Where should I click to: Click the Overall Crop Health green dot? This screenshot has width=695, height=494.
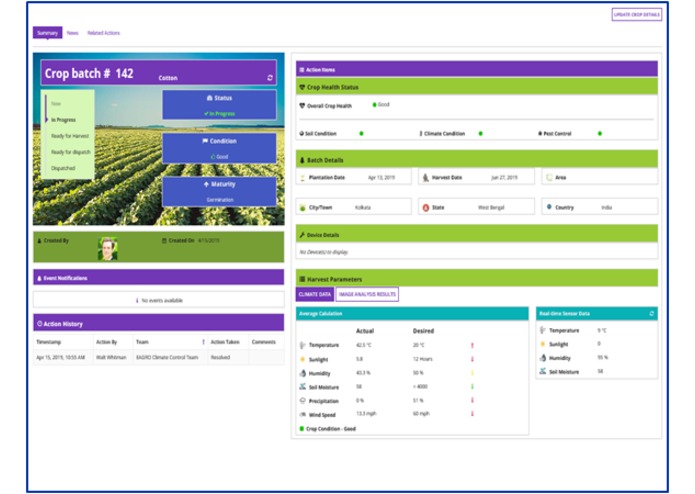click(375, 105)
